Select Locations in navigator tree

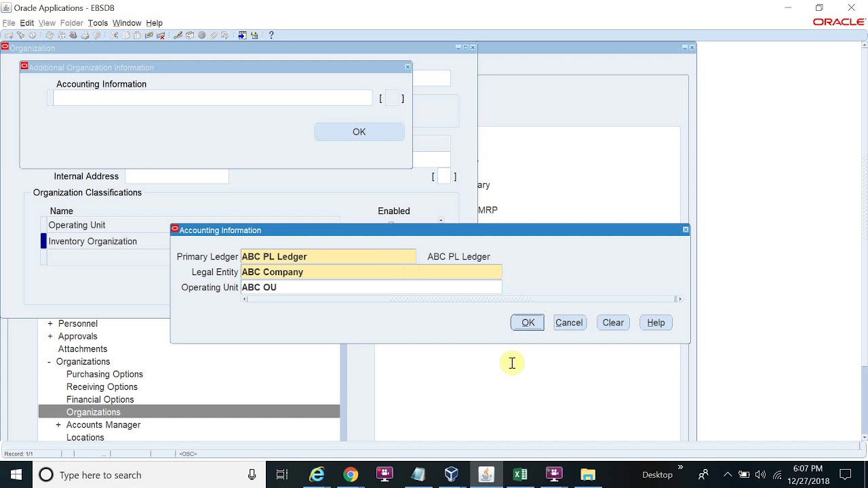click(x=85, y=438)
